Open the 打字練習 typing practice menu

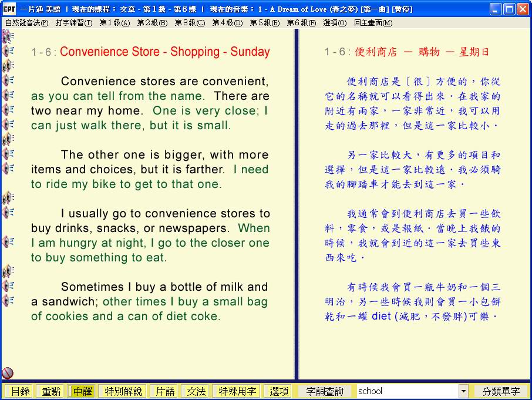coord(74,23)
